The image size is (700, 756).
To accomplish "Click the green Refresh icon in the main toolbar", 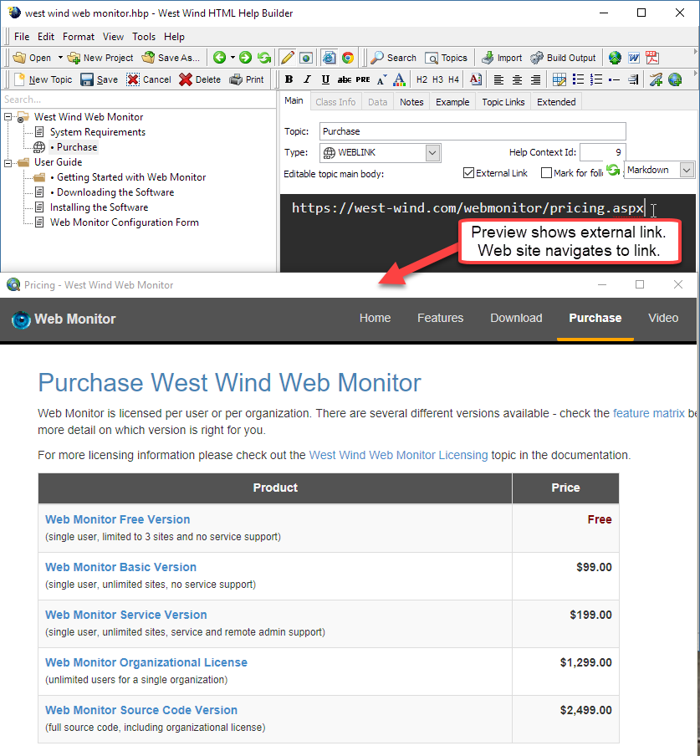I will [x=264, y=58].
